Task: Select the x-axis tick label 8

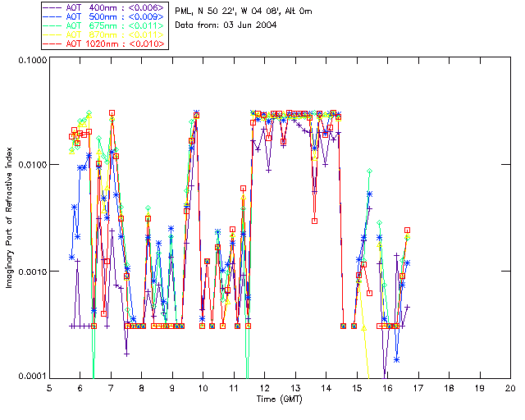Action: [x=142, y=387]
